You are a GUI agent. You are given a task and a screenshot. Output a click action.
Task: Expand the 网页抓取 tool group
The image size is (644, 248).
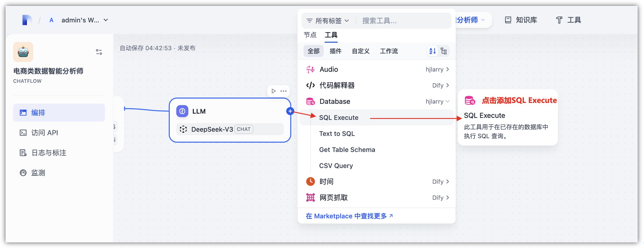377,198
